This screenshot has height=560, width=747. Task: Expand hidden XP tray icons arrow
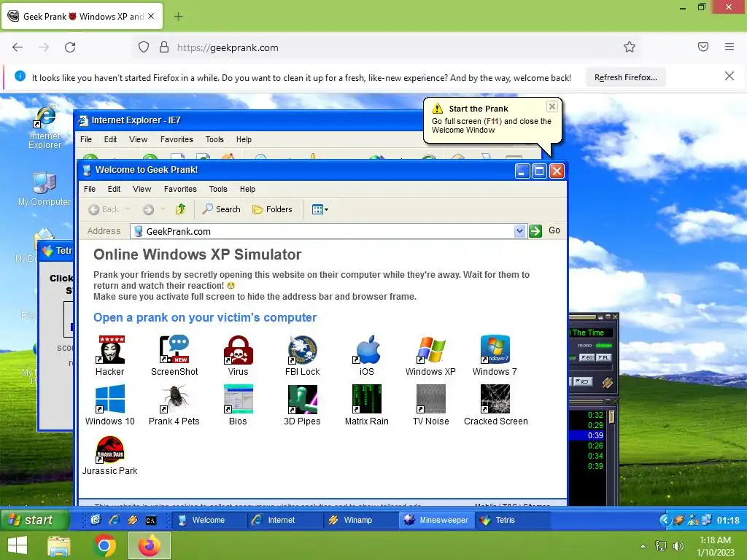click(x=664, y=520)
